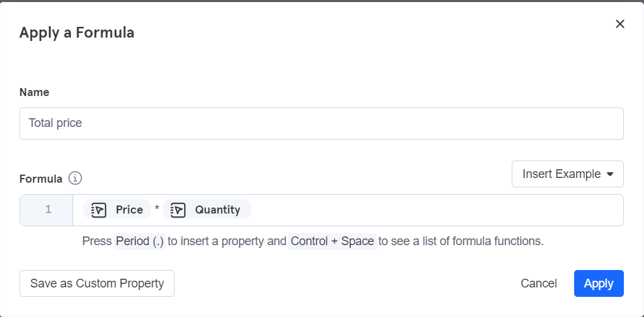Click the Period (.) key hint

[x=140, y=242]
